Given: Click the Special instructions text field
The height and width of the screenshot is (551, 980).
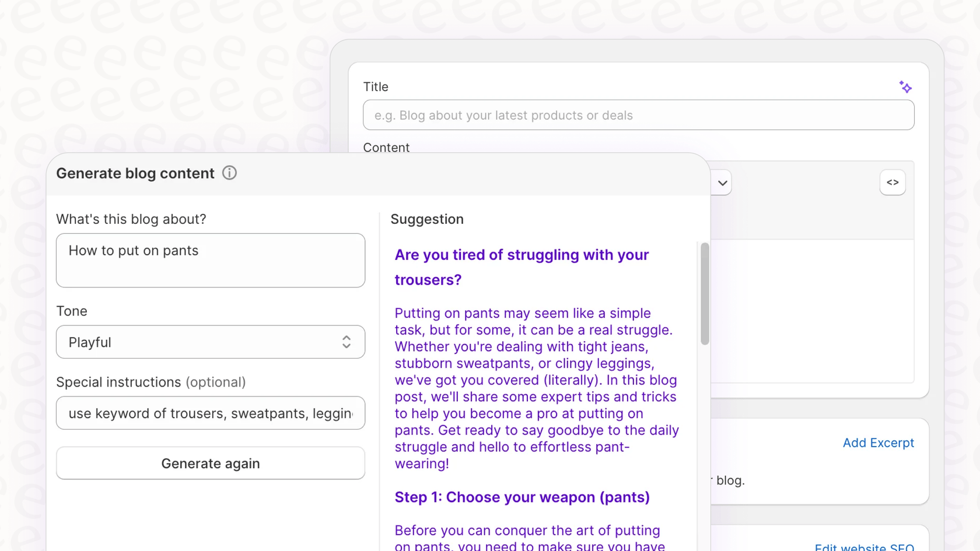Looking at the screenshot, I should (210, 413).
